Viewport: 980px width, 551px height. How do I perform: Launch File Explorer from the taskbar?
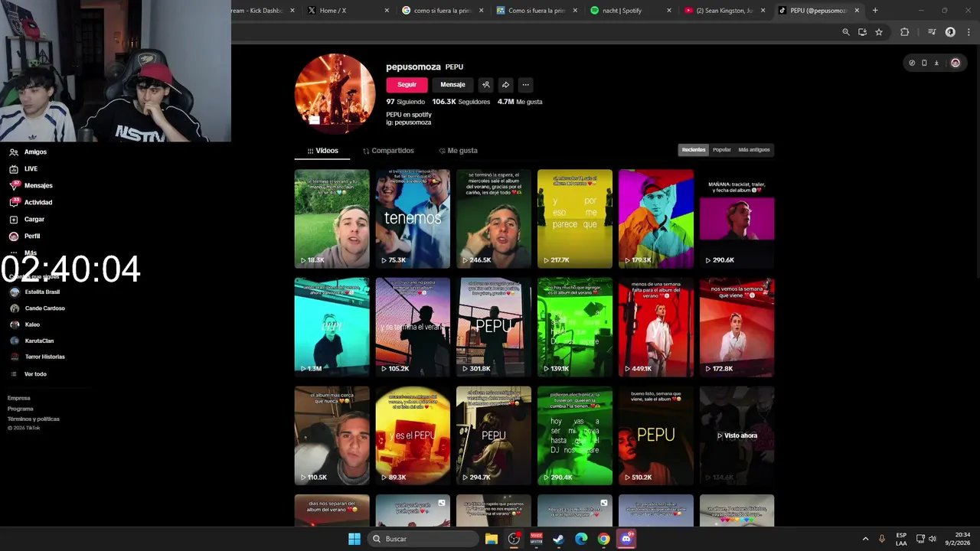pos(492,539)
